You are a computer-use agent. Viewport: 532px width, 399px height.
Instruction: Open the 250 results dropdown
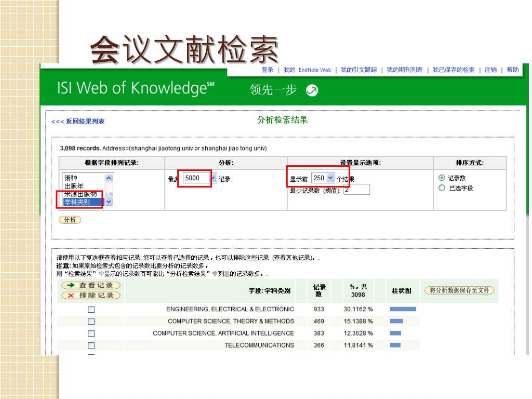tap(330, 178)
